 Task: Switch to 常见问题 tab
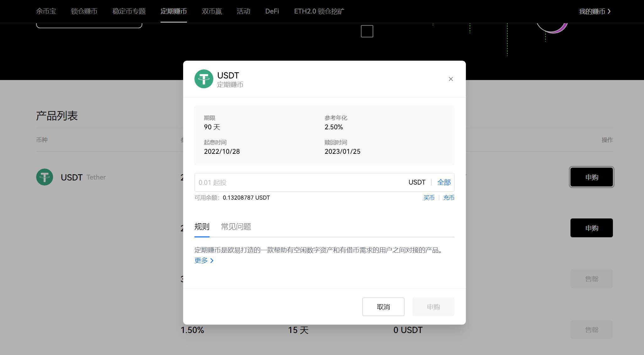(236, 227)
